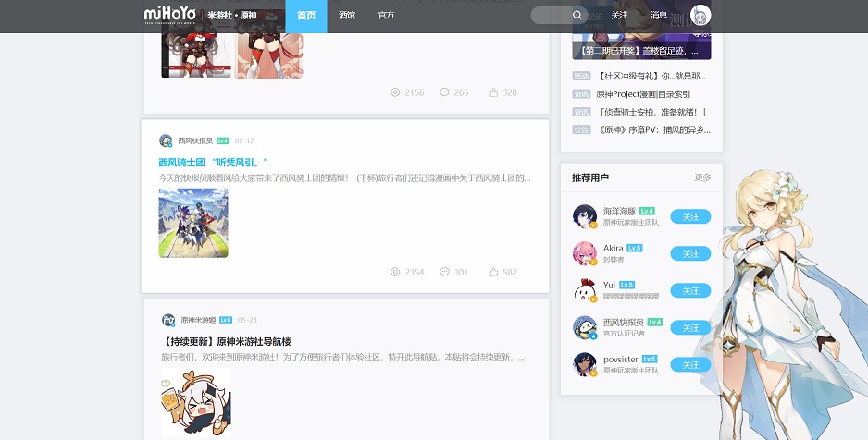Open author name 西风快报员 on post

point(195,141)
